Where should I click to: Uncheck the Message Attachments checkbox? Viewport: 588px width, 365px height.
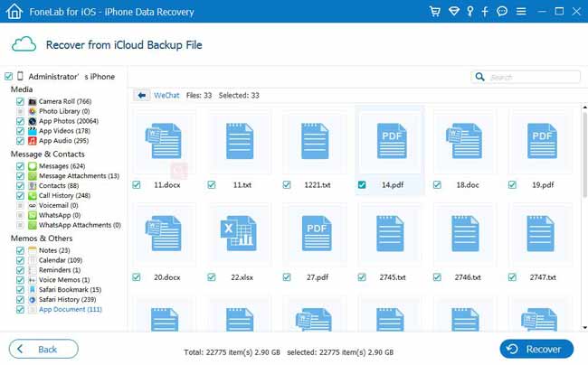(x=20, y=176)
